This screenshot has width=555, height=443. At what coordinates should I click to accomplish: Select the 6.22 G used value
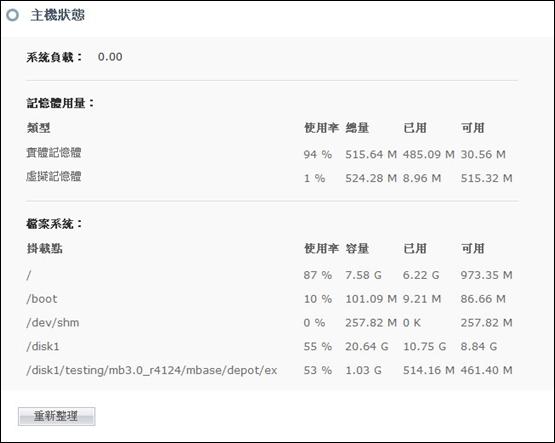click(x=421, y=275)
